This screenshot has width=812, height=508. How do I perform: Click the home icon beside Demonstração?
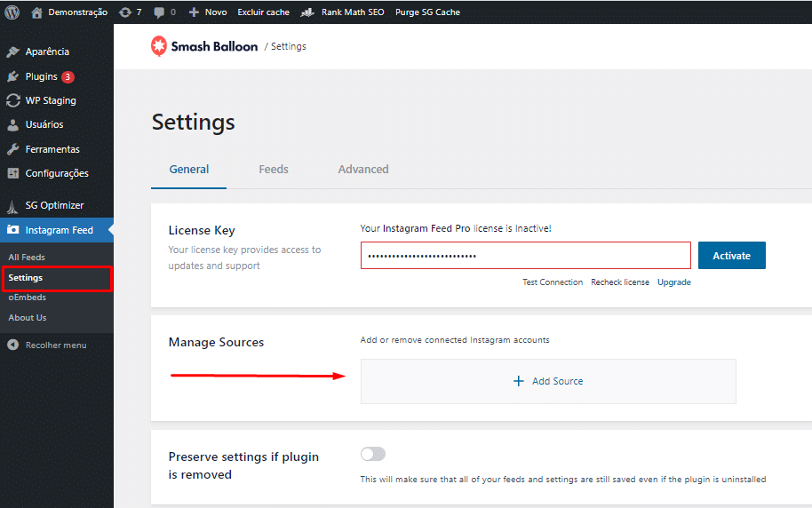[36, 12]
